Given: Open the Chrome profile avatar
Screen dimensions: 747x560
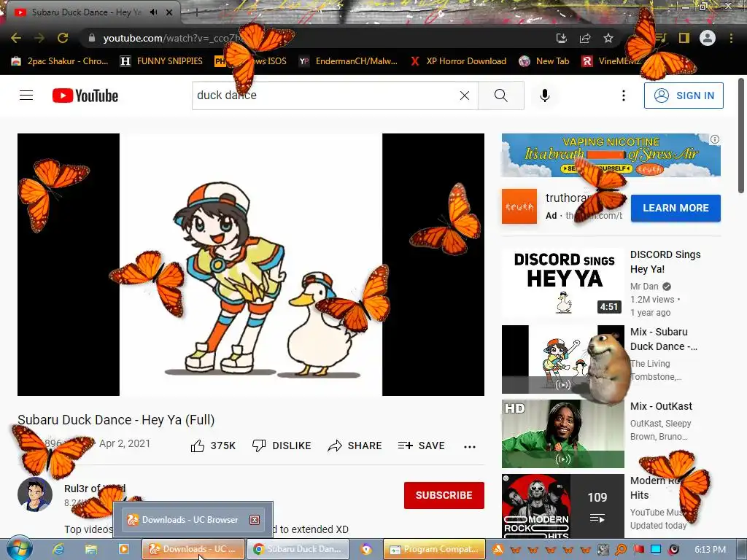Looking at the screenshot, I should pyautogui.click(x=708, y=38).
